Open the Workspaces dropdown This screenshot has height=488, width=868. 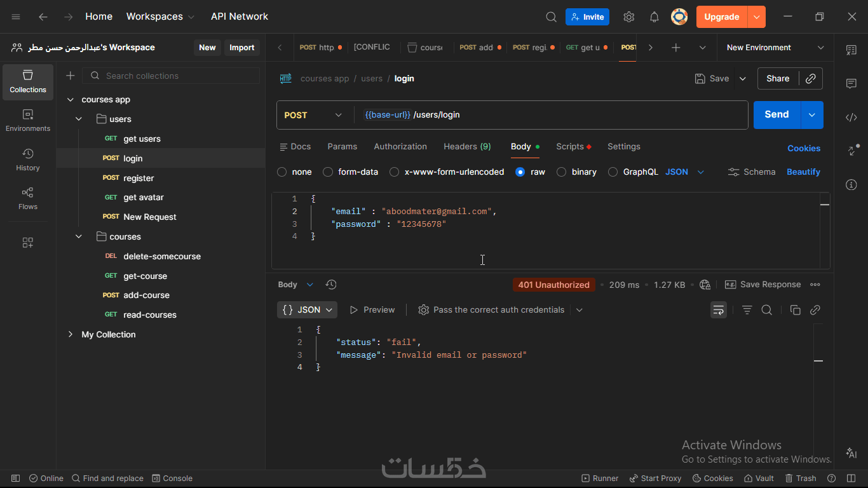tap(161, 17)
